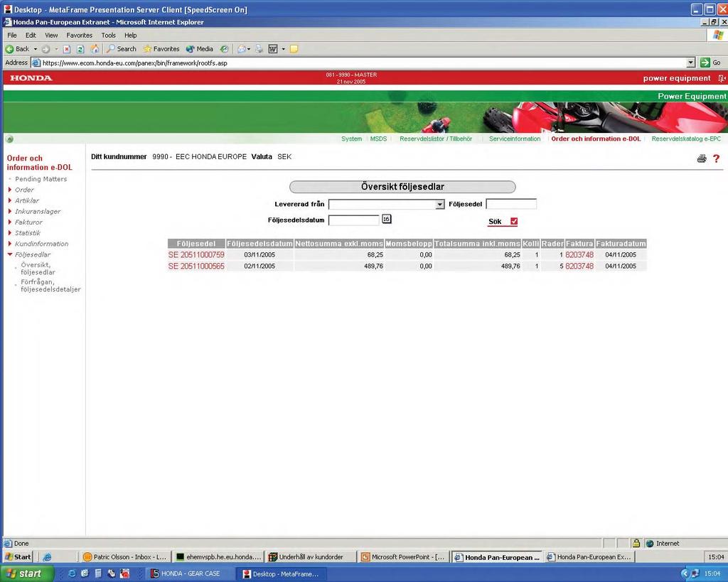This screenshot has width=728, height=582.
Task: Click the History icon in toolbar
Action: pyautogui.click(x=224, y=49)
